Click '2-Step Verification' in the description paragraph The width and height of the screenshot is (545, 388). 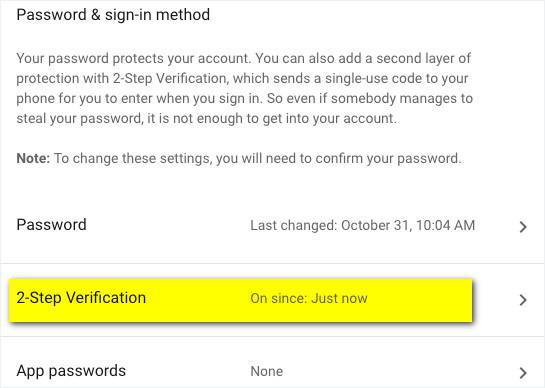tap(170, 79)
